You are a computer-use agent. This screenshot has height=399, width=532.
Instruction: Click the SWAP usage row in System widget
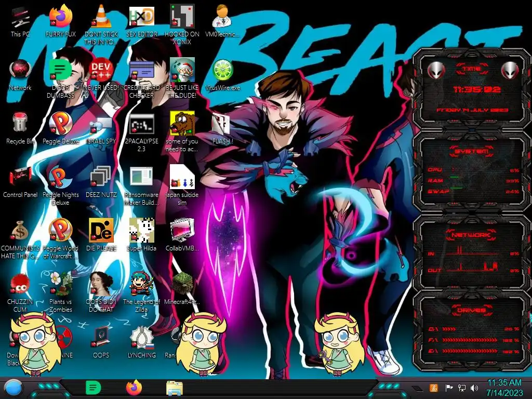(473, 191)
